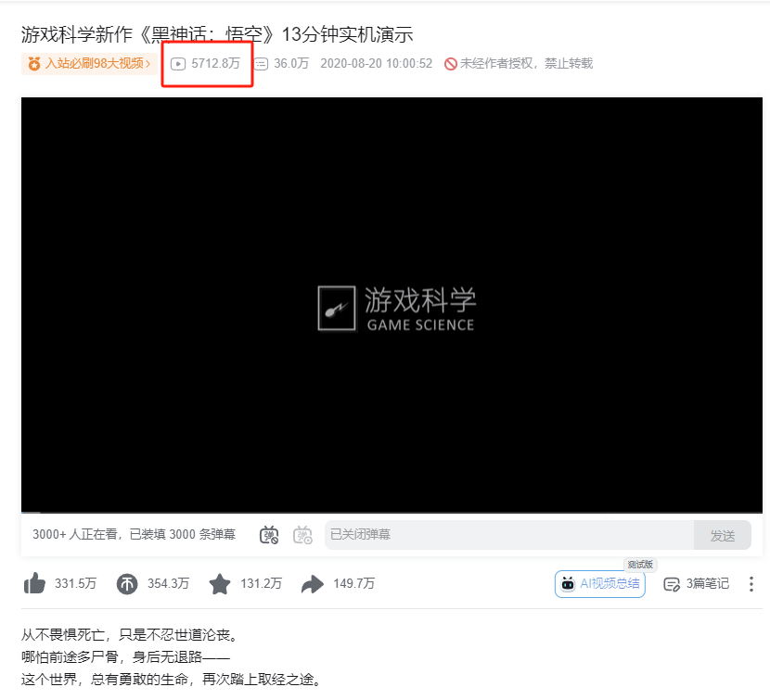Image resolution: width=770 pixels, height=700 pixels.
Task: Click the 354.3万 coin count
Action: point(168,584)
